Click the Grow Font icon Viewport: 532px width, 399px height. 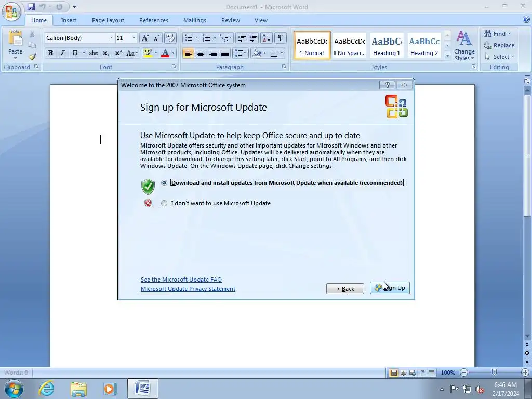coord(145,38)
